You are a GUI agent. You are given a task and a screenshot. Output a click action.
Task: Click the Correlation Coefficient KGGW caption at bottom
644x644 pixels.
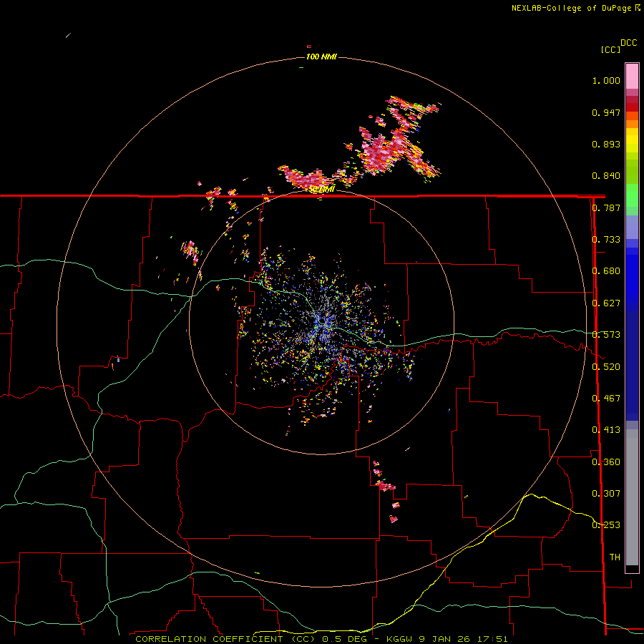321,639
